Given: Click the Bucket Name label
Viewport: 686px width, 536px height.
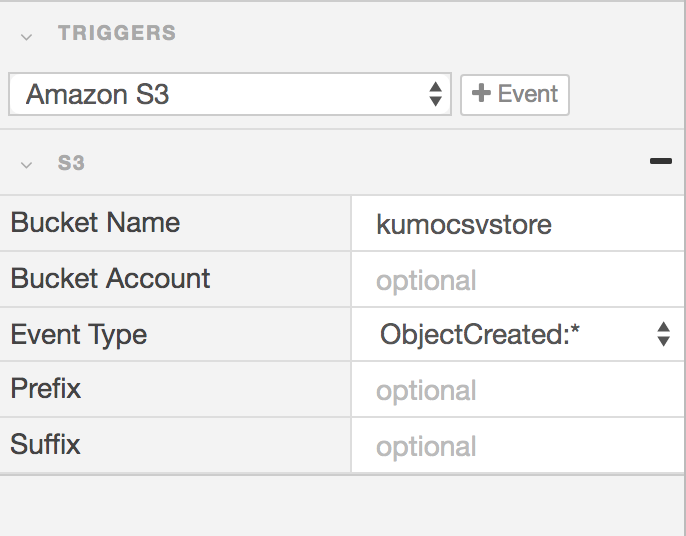Looking at the screenshot, I should [x=95, y=223].
